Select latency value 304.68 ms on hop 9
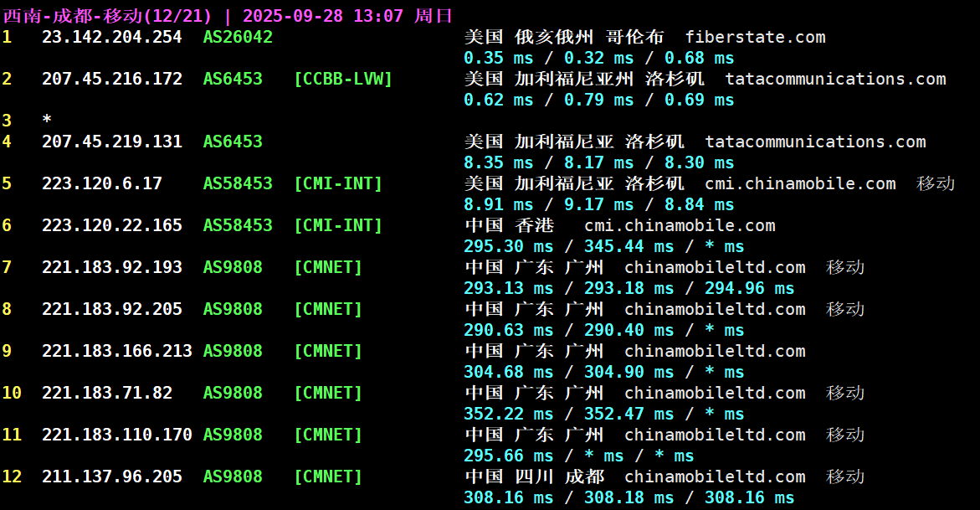 (509, 373)
